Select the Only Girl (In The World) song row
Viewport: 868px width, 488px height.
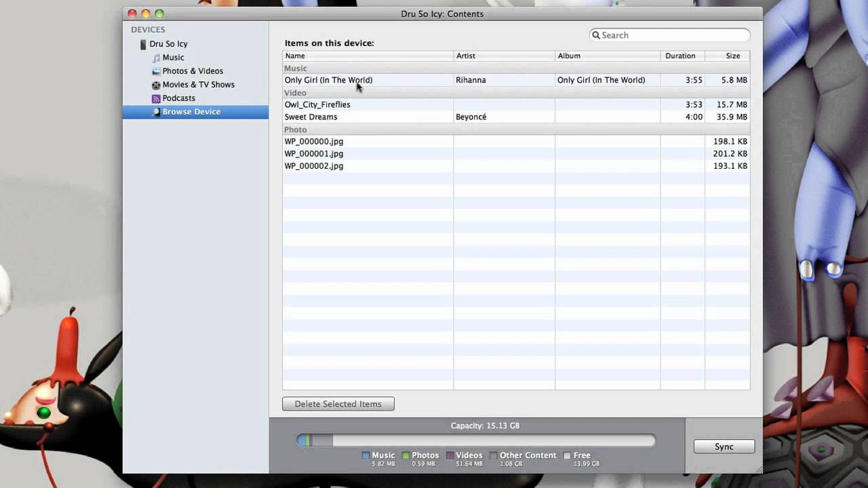pos(516,80)
